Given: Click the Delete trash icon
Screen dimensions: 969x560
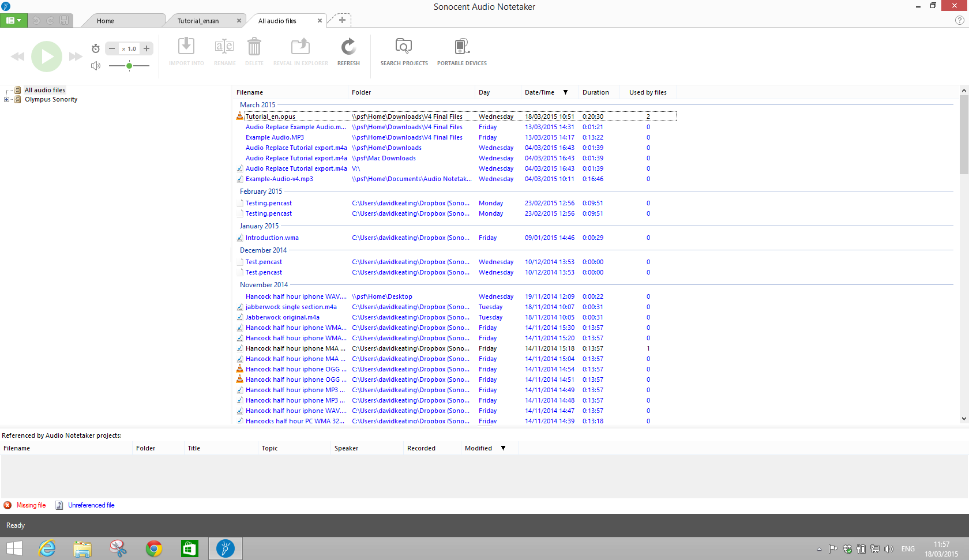Looking at the screenshot, I should pos(254,46).
